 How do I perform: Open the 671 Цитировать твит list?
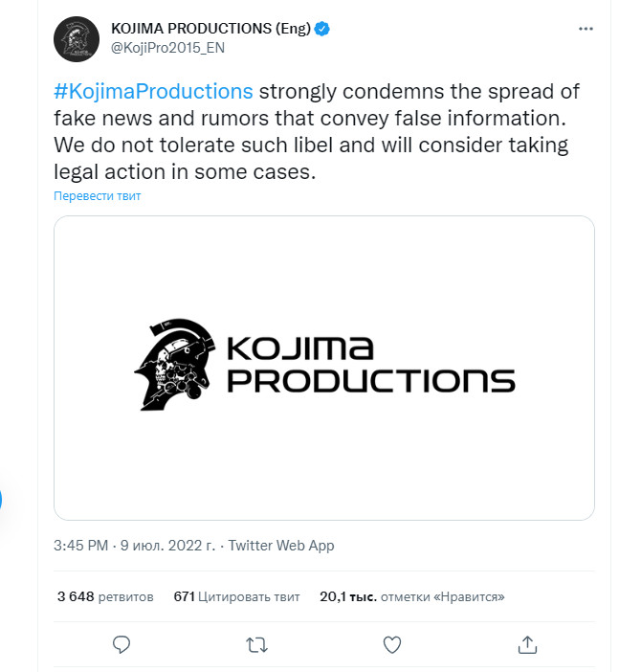coord(236,596)
